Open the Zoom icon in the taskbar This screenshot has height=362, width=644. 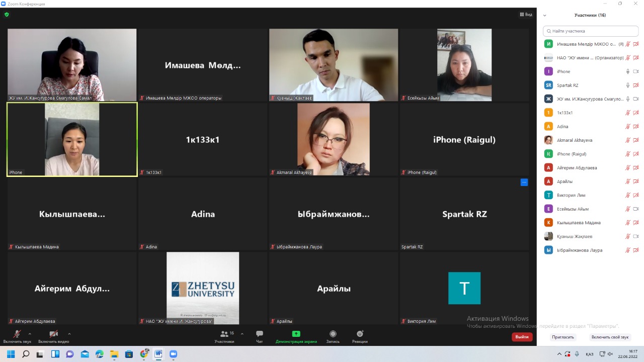[x=173, y=354]
